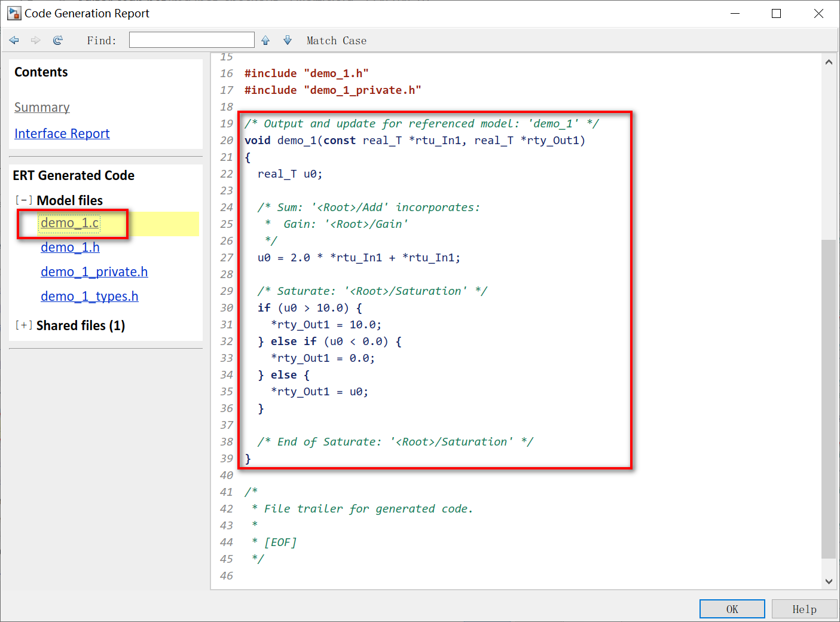Click the line 'void demo_1(const real_T *rtu_In1, real_T *rty_Out1)'
Screen dimensions: 840x622
(x=415, y=141)
